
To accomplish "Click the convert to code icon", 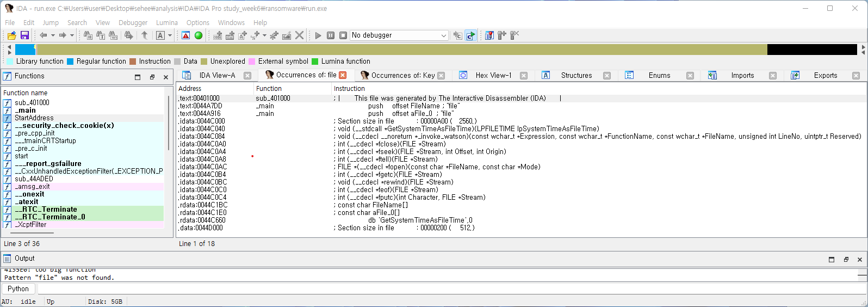I will coord(218,35).
